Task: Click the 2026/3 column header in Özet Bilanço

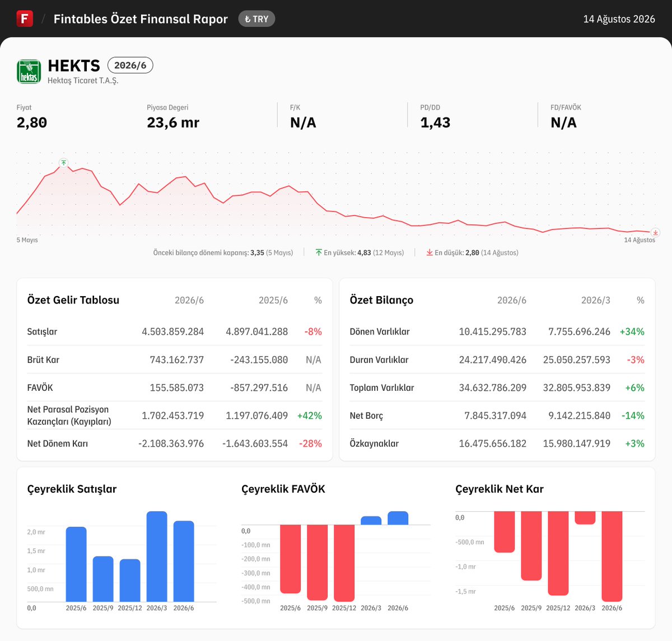Action: [x=596, y=300]
